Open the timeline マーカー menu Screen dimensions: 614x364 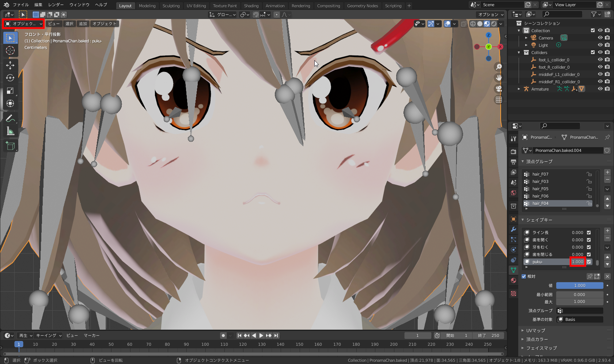point(92,336)
